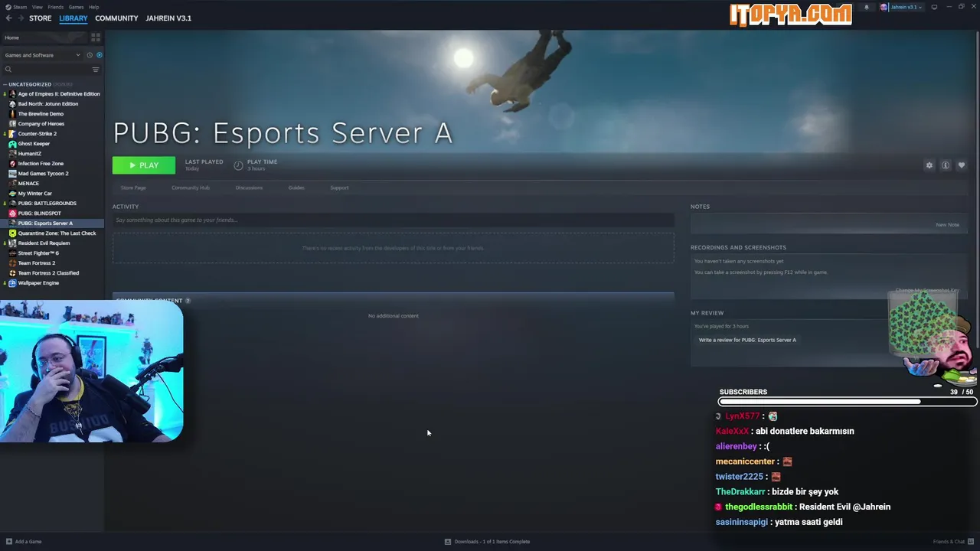The height and width of the screenshot is (551, 980).
Task: Open the Friends menu
Action: pyautogui.click(x=56, y=7)
